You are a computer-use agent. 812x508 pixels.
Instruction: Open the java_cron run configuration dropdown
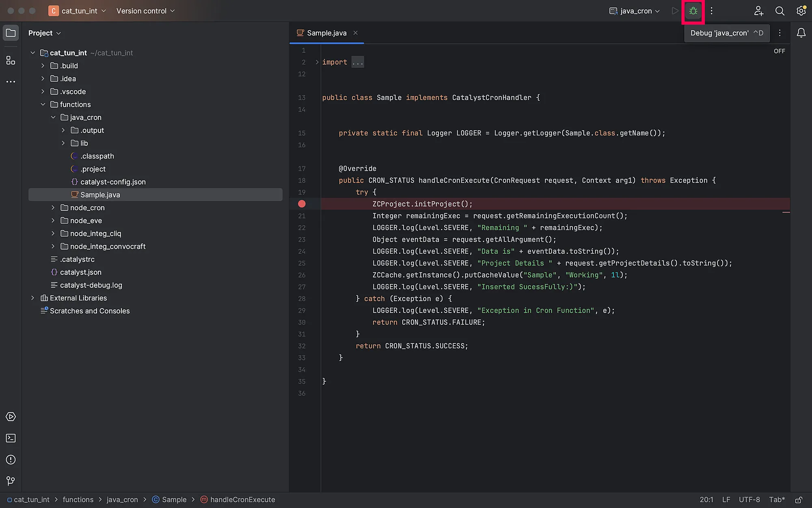pyautogui.click(x=635, y=11)
